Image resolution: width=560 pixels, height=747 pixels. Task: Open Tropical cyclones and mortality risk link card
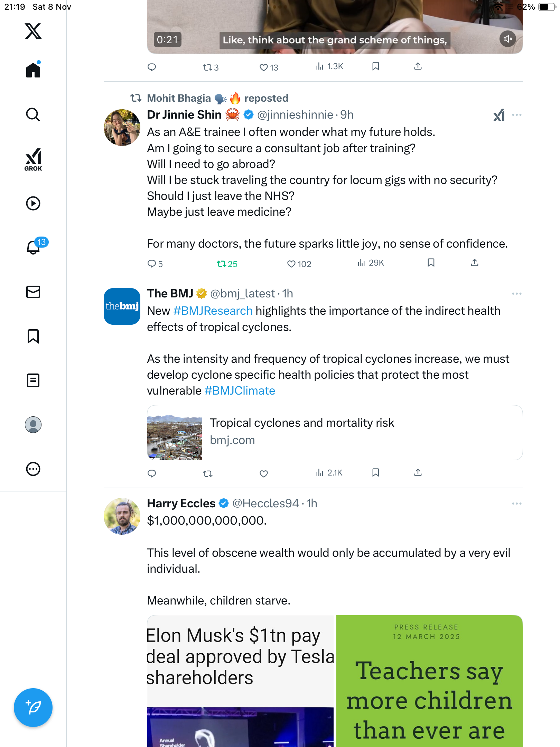335,432
